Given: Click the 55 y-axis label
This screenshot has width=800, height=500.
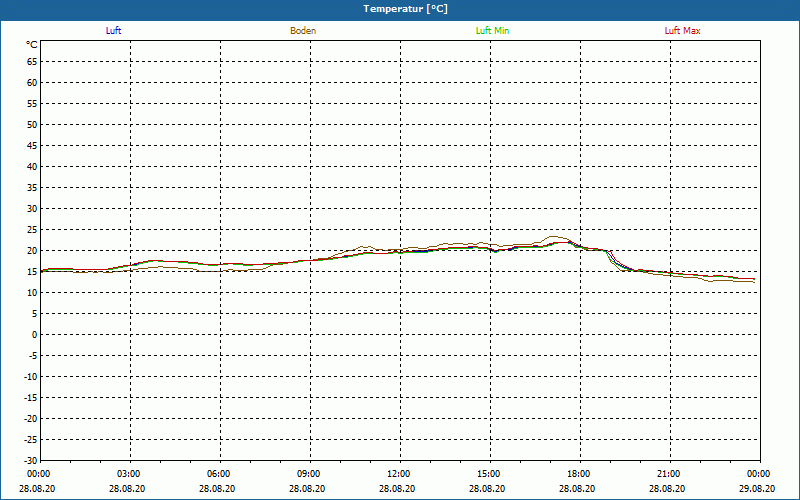Looking at the screenshot, I should [x=32, y=104].
